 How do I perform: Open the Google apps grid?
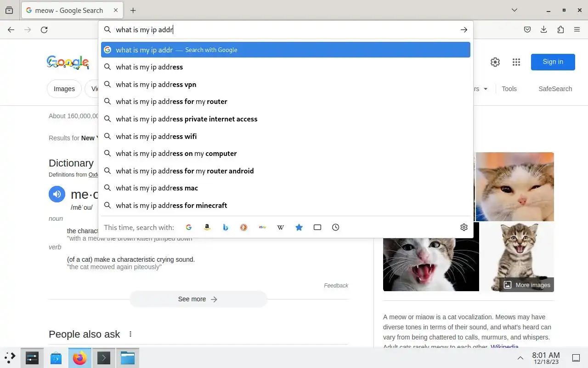(516, 62)
